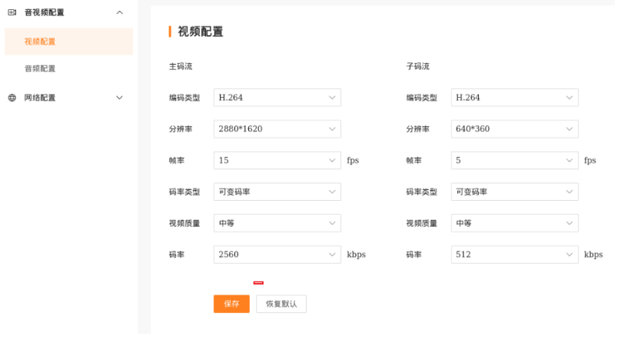Open main stream 编码类型 H.264 dropdown
Image resolution: width=644 pixels, height=350 pixels.
coord(277,98)
